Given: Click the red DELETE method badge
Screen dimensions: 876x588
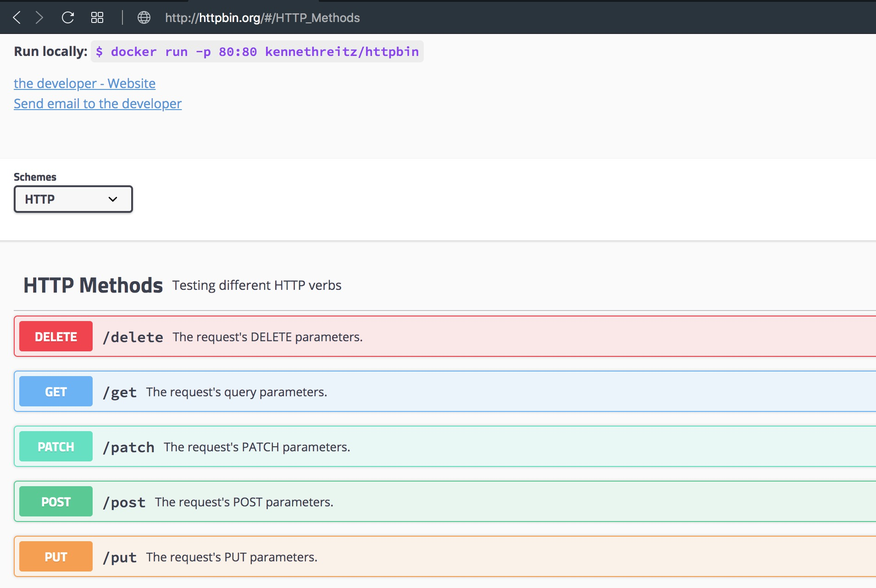Looking at the screenshot, I should pos(55,336).
